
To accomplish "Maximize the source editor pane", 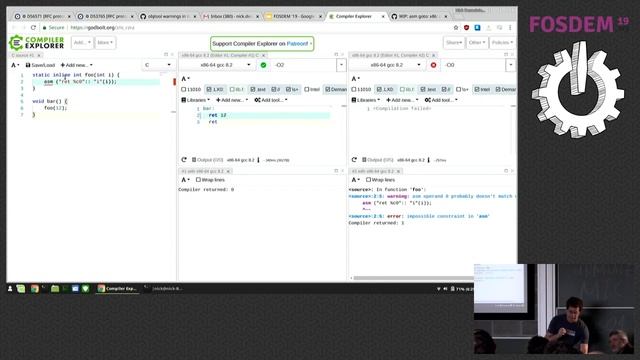I will click(x=166, y=54).
